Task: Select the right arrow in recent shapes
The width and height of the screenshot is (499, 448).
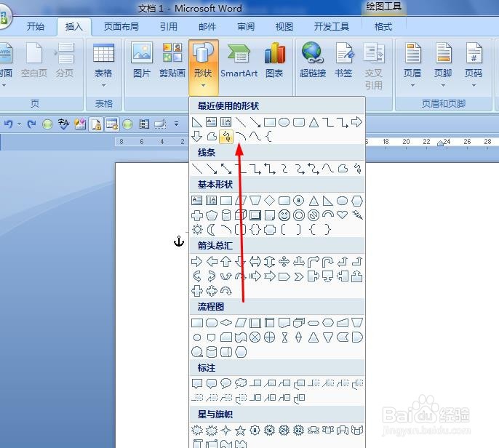Action: pos(356,122)
